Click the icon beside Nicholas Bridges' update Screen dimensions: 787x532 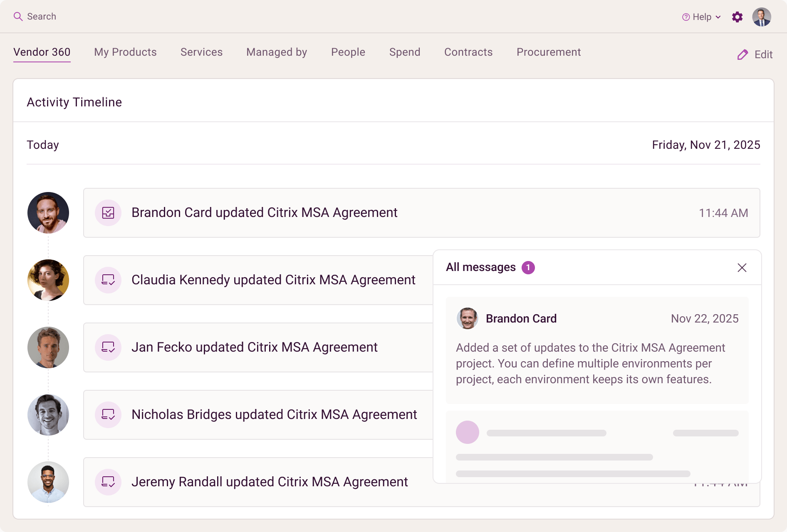coord(108,415)
